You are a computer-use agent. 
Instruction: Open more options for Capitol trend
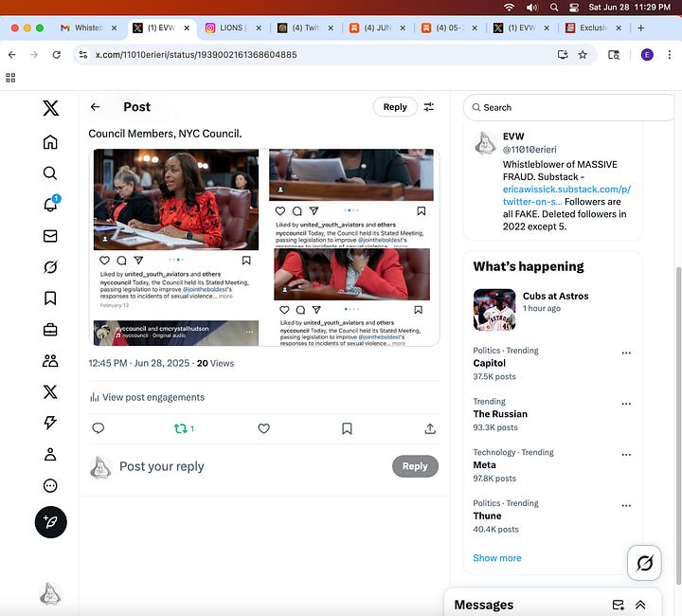click(626, 353)
